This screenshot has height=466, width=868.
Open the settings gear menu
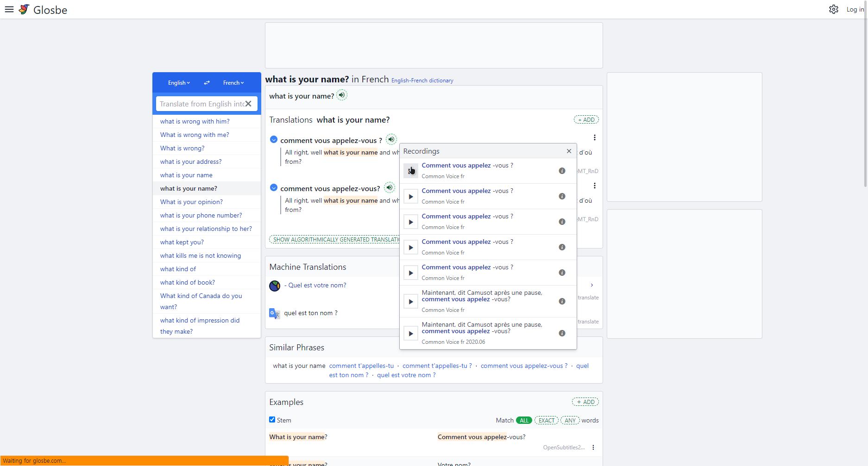click(x=834, y=9)
